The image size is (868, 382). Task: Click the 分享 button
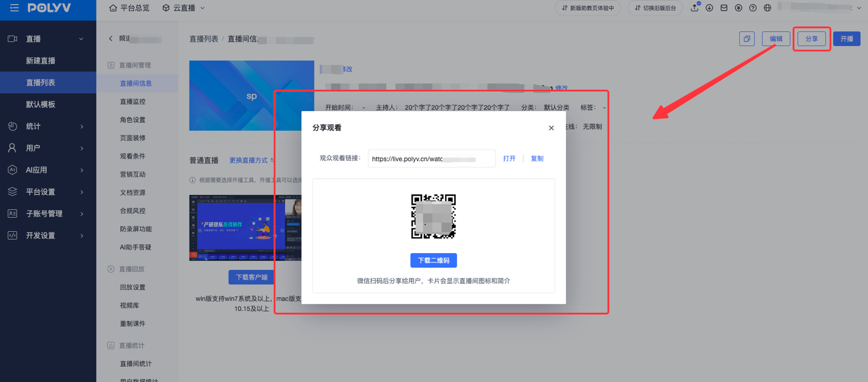coord(812,39)
